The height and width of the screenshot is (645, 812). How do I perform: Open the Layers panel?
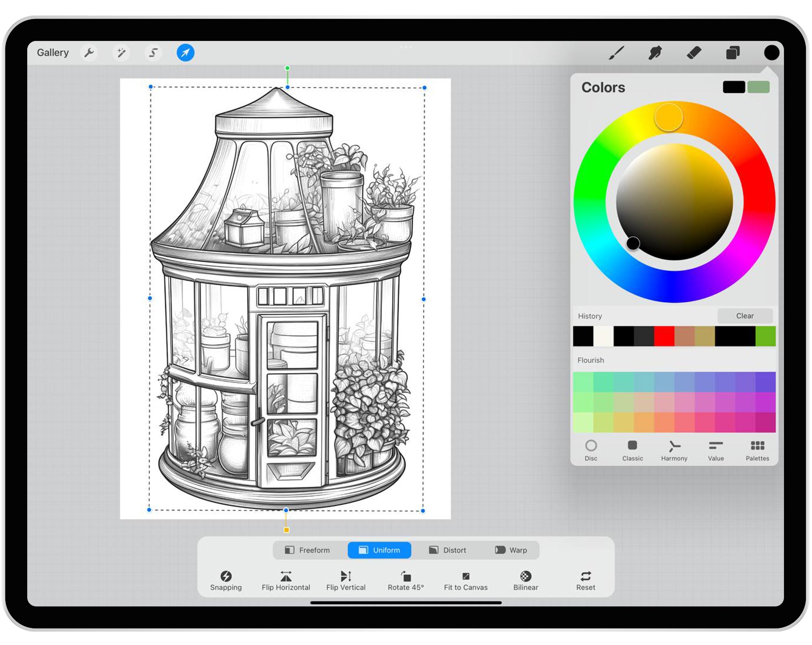point(733,53)
